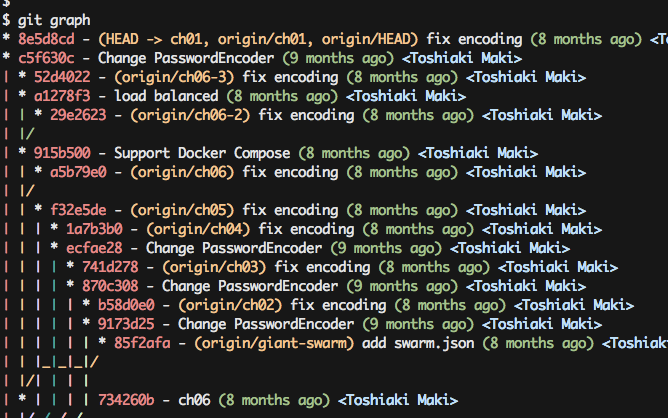Screen dimensions: 668x418
Task: Click the origin/giant-swarm branch label
Action: 274,343
